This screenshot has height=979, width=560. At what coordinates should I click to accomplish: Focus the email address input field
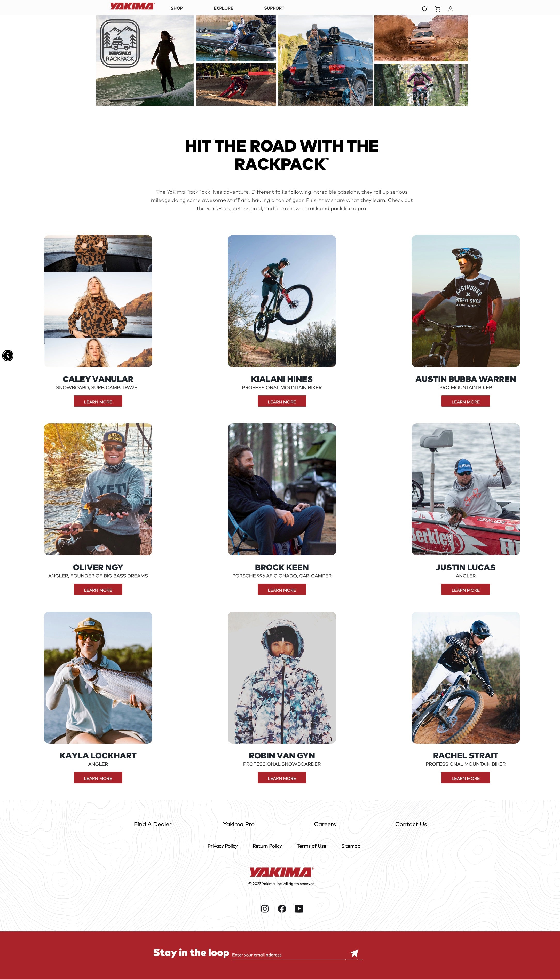288,955
